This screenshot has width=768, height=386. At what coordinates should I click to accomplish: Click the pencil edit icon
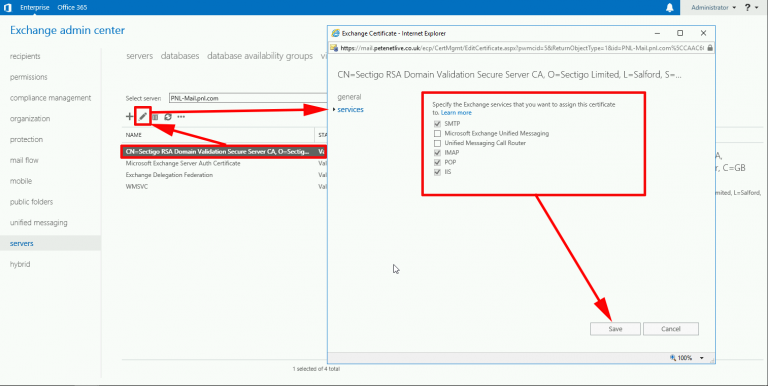coord(143,117)
